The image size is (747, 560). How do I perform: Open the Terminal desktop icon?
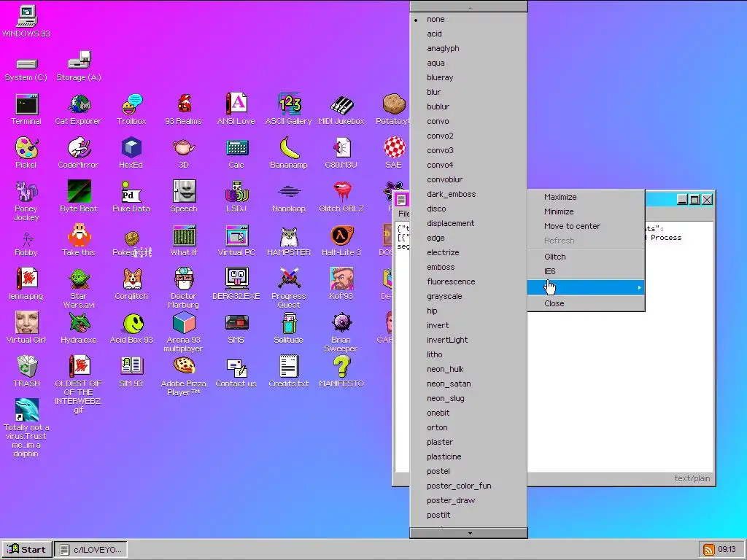[x=26, y=109]
